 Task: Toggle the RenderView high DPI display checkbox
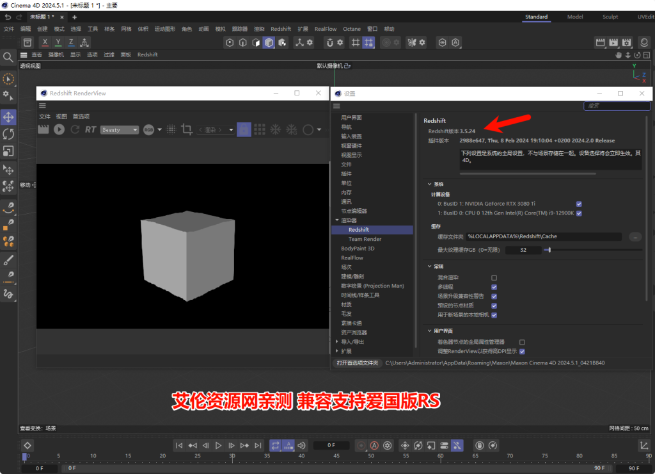coord(522,352)
